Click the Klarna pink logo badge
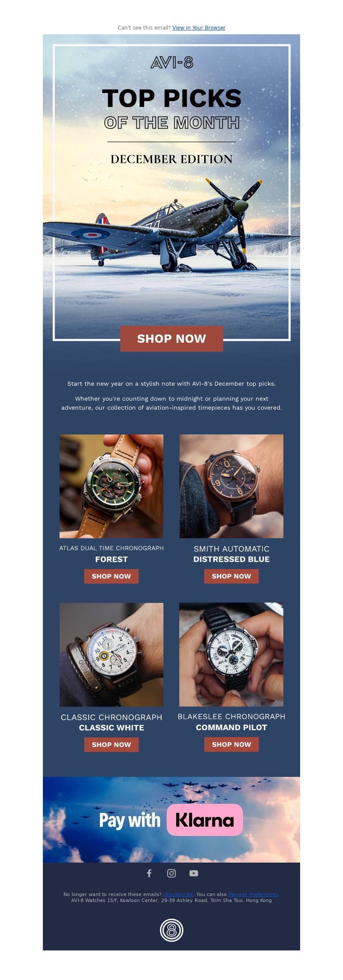This screenshot has height=980, width=343. (205, 820)
